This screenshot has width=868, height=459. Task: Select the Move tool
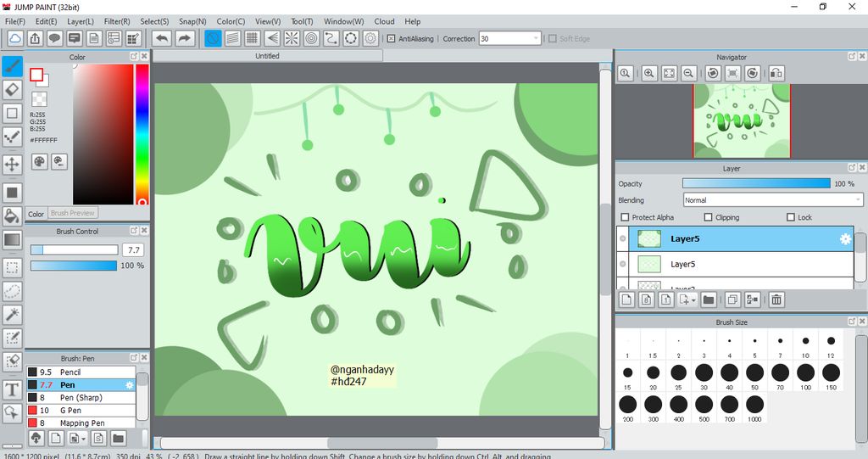tap(12, 164)
